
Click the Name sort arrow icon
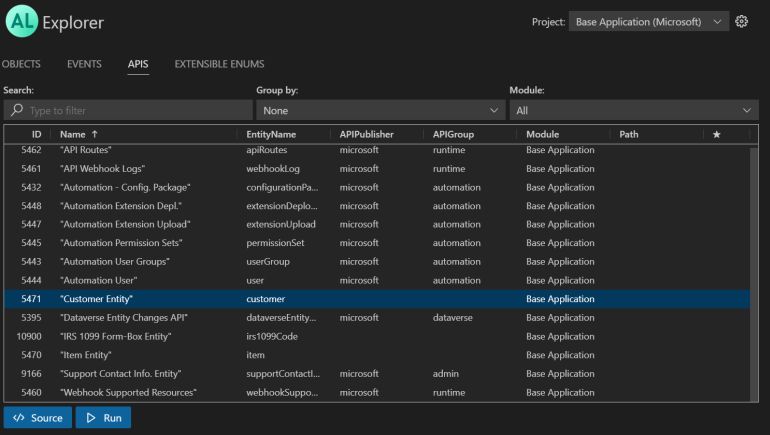[x=94, y=134]
